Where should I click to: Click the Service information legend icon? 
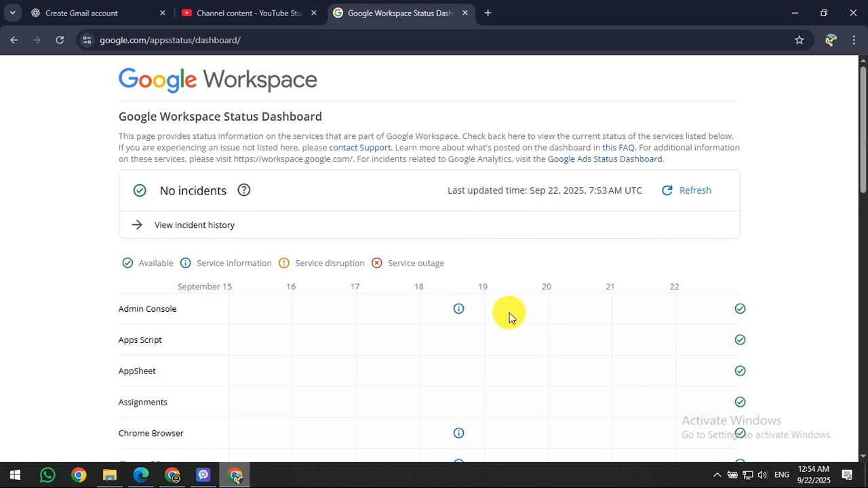pyautogui.click(x=185, y=263)
